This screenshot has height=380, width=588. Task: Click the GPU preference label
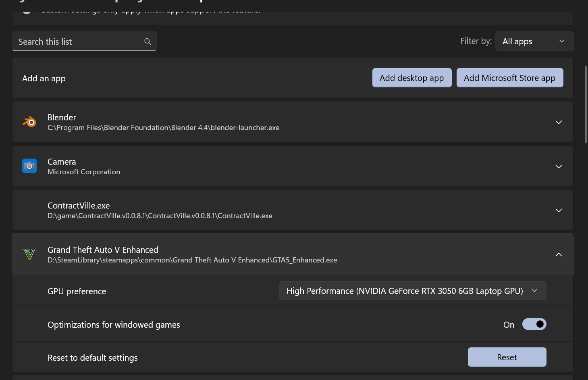(x=77, y=291)
